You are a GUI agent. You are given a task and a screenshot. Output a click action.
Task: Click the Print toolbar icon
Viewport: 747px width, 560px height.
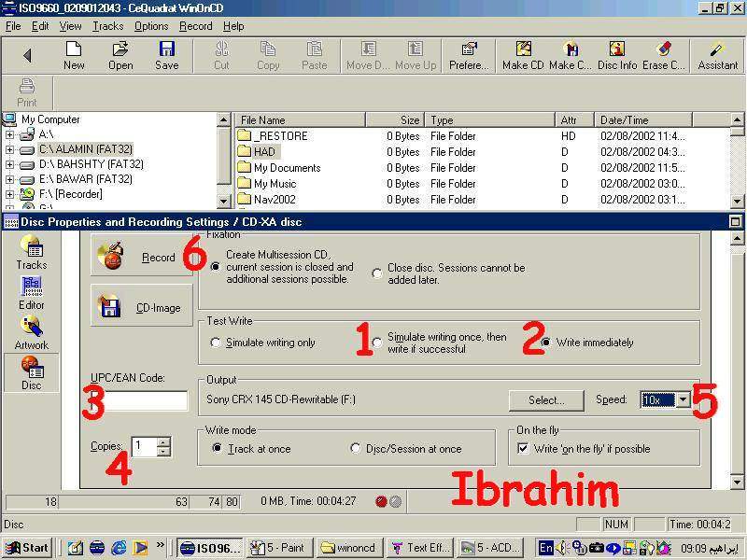[x=27, y=86]
